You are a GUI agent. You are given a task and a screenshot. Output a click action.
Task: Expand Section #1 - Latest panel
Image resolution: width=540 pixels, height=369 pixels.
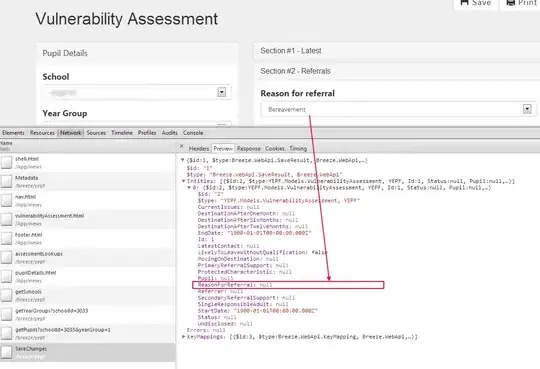click(397, 51)
